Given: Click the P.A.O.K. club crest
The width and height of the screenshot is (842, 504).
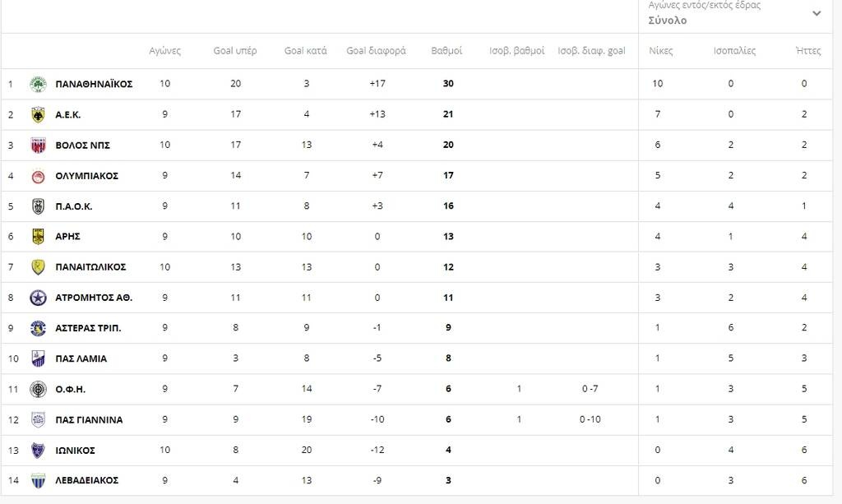Looking at the screenshot, I should pyautogui.click(x=38, y=206).
